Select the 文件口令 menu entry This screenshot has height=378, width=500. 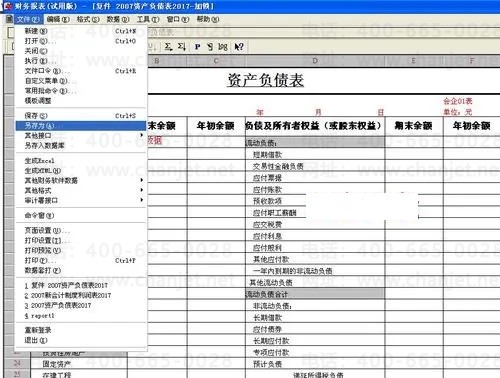pos(81,71)
